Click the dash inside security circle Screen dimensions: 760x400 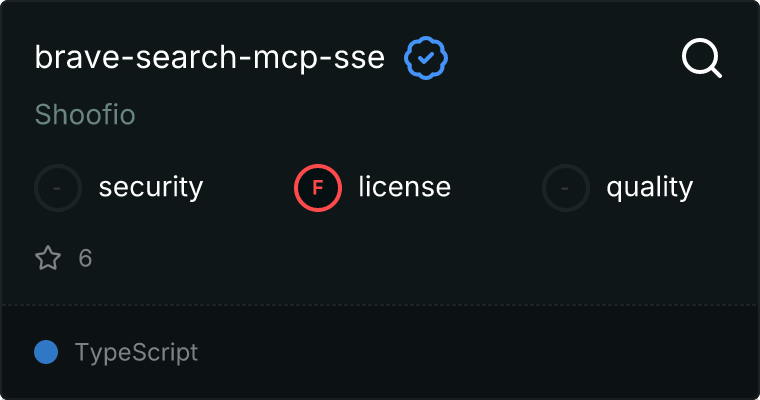(58, 188)
